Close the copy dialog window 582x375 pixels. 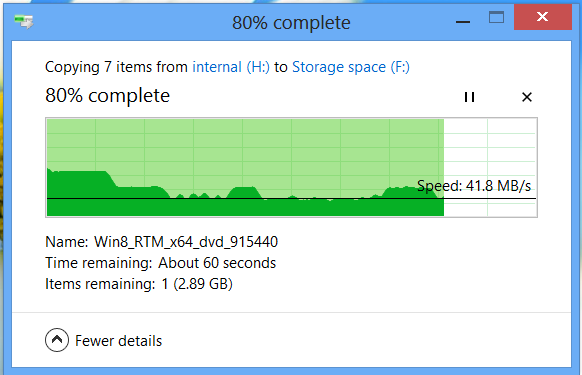(542, 17)
